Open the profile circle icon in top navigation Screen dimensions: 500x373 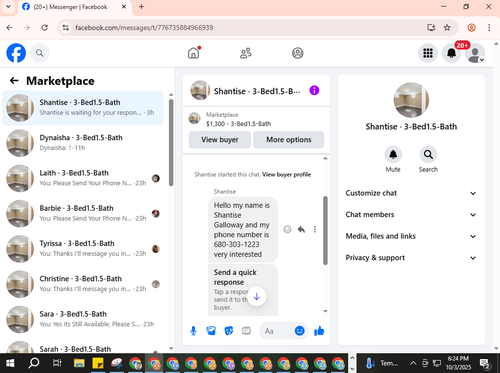[298, 53]
